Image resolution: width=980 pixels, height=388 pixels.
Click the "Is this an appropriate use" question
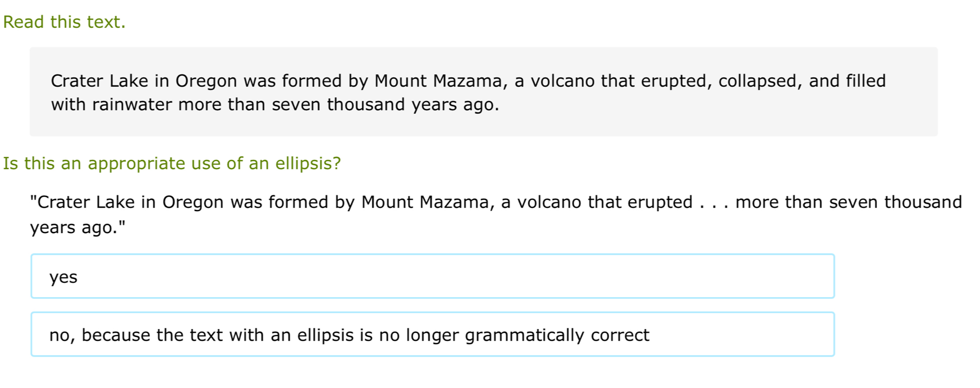(172, 163)
